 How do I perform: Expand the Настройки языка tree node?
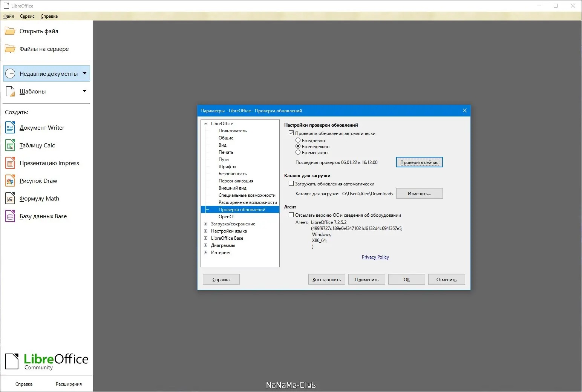point(206,231)
